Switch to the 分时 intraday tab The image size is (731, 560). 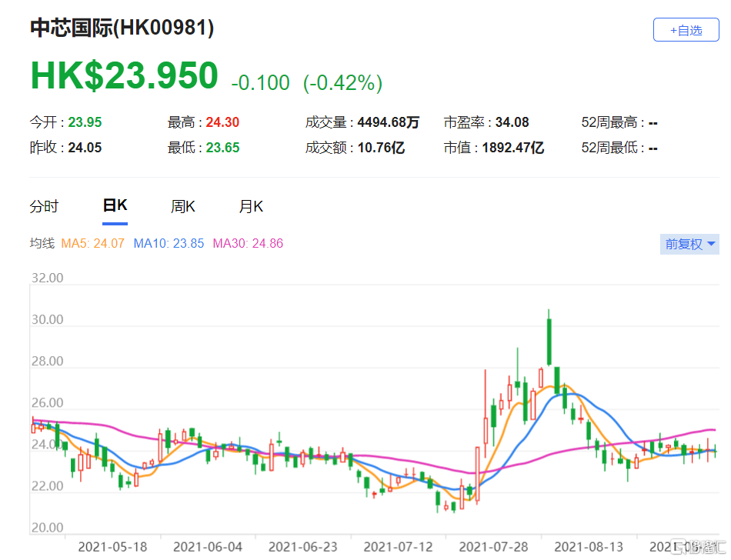click(44, 206)
